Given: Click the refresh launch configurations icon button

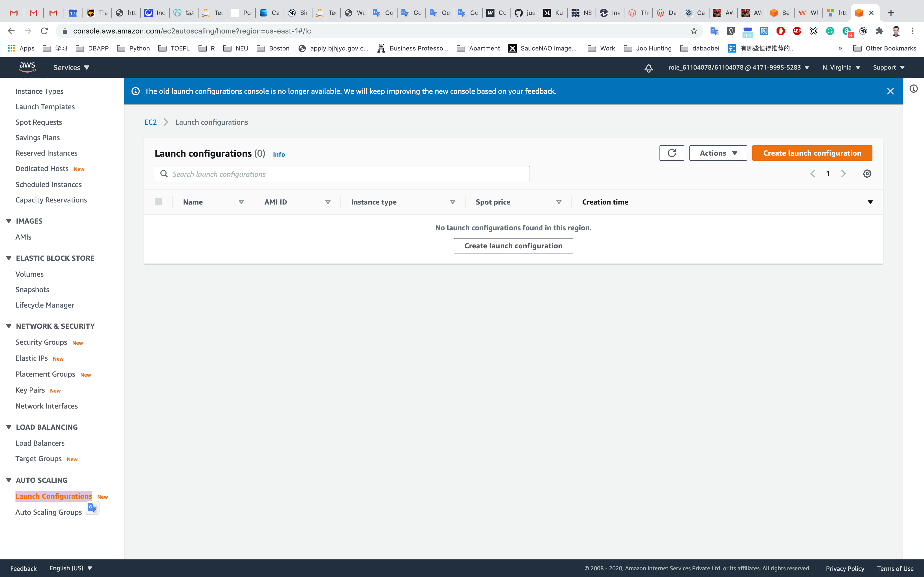Looking at the screenshot, I should 671,153.
